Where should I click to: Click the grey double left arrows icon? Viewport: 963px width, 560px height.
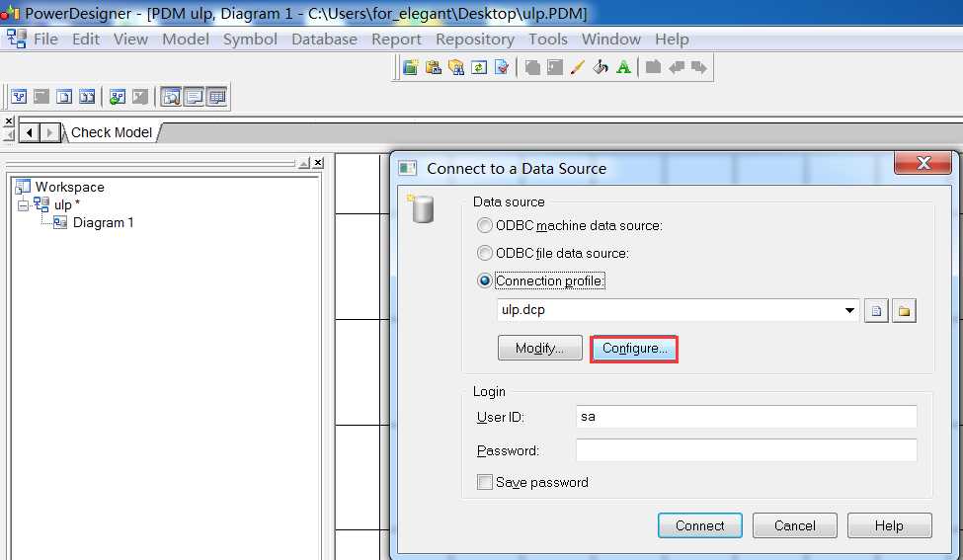point(677,67)
